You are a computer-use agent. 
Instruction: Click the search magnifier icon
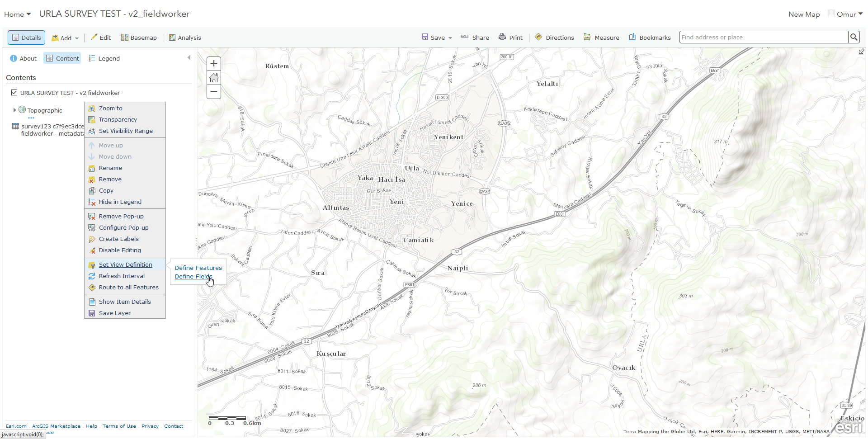854,37
